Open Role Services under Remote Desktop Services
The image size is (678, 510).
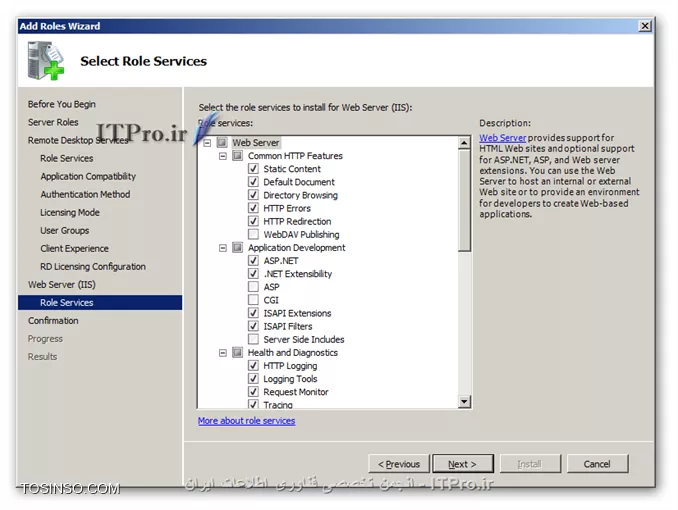[x=67, y=158]
